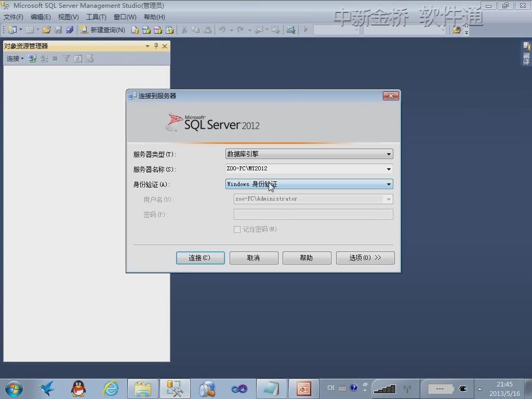This screenshot has width=532, height=399.
Task: Open the 编辑(E) menu
Action: 41,17
